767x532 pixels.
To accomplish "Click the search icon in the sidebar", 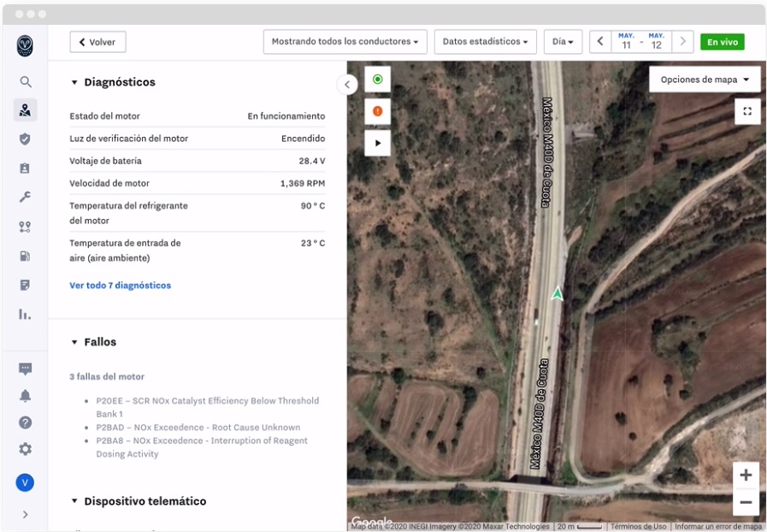I will click(26, 82).
